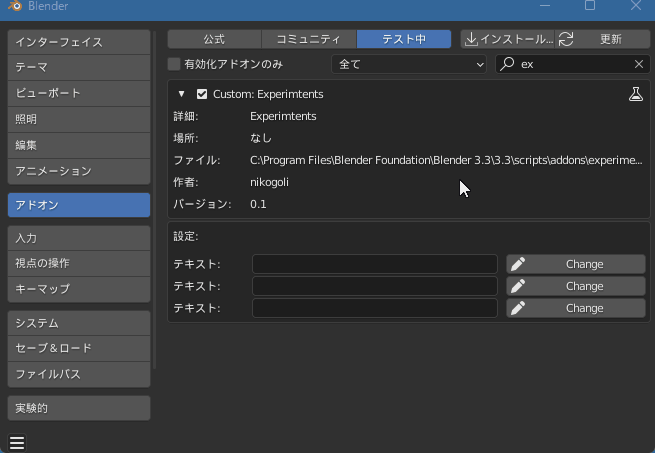
Task: Open ビューポート preferences section
Action: pos(79,93)
